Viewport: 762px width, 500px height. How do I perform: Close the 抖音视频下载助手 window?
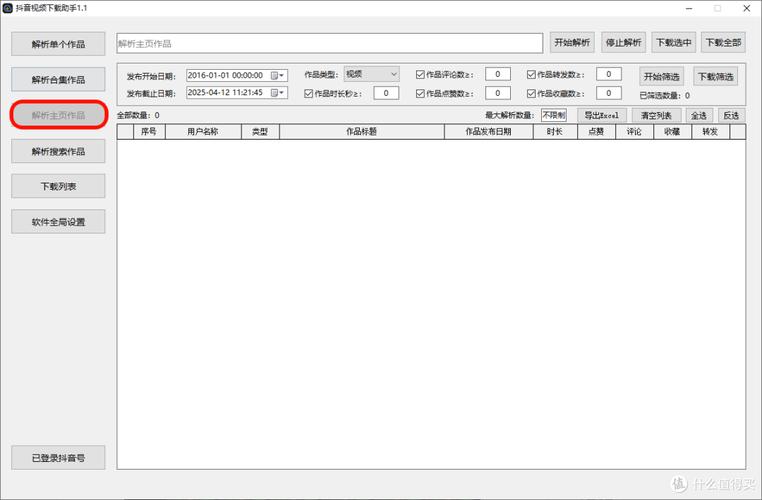click(x=747, y=8)
